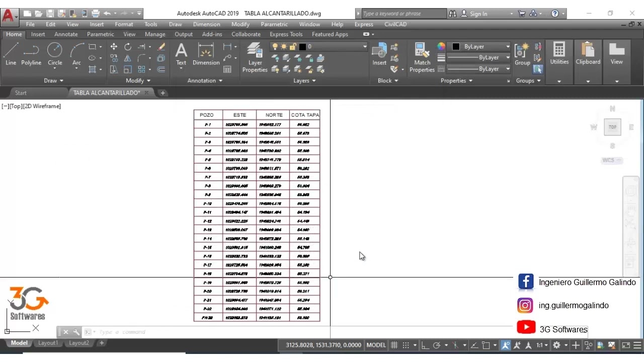644x362 pixels.
Task: Click the Customization menu icon in status bar
Action: (638, 345)
